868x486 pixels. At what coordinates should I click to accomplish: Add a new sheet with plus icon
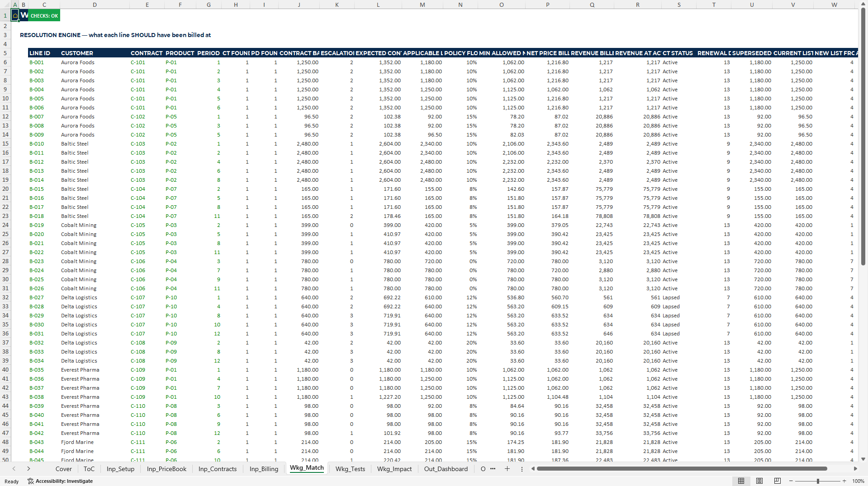point(507,469)
